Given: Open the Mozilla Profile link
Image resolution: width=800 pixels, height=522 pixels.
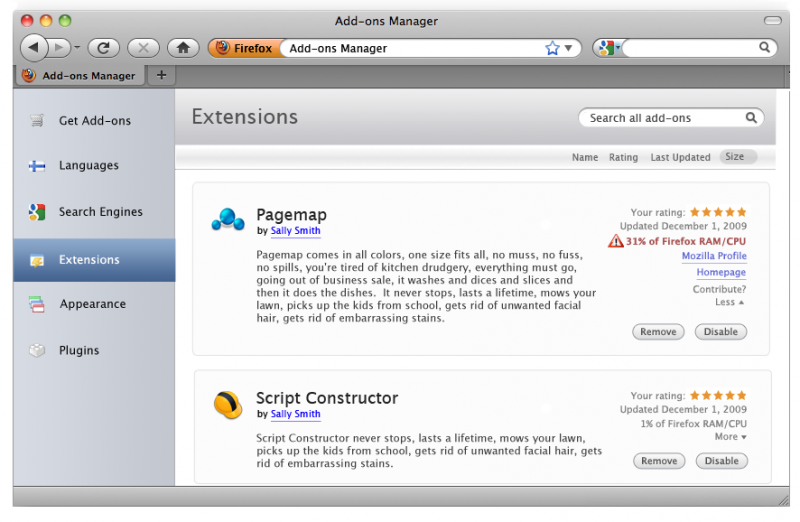Looking at the screenshot, I should point(714,256).
